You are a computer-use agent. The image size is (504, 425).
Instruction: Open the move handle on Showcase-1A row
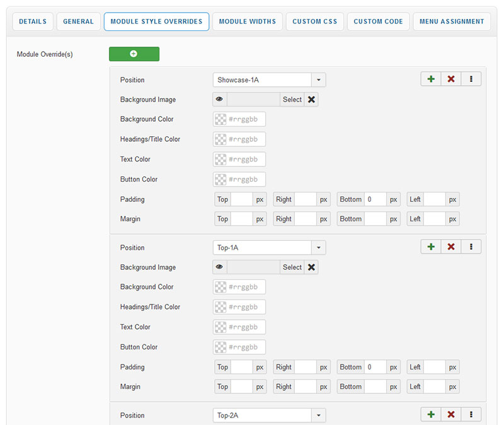point(471,79)
